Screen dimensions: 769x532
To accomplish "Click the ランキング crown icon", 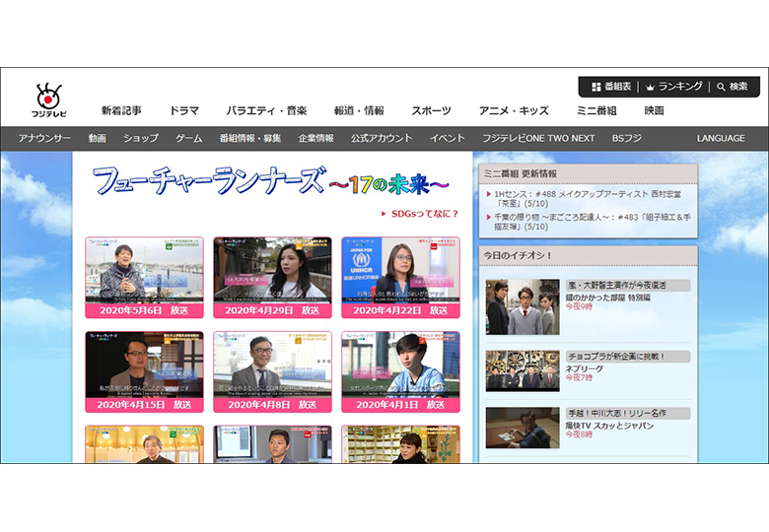I will [x=649, y=87].
